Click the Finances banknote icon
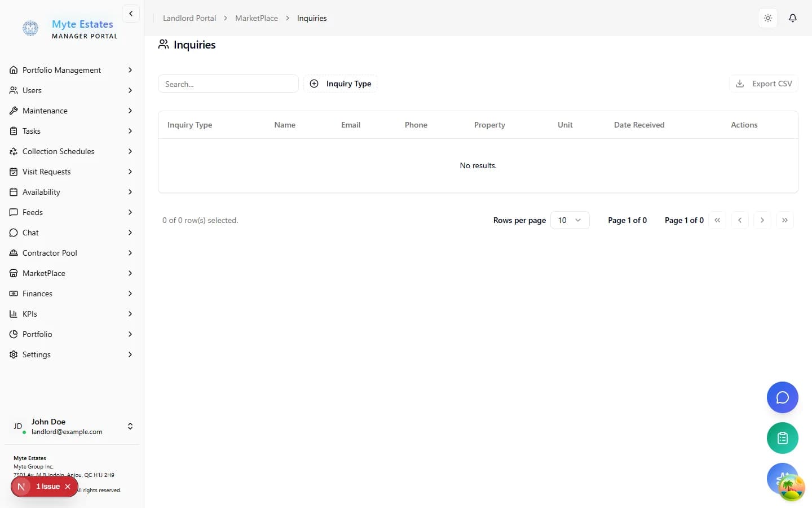This screenshot has width=812, height=508. 14,294
